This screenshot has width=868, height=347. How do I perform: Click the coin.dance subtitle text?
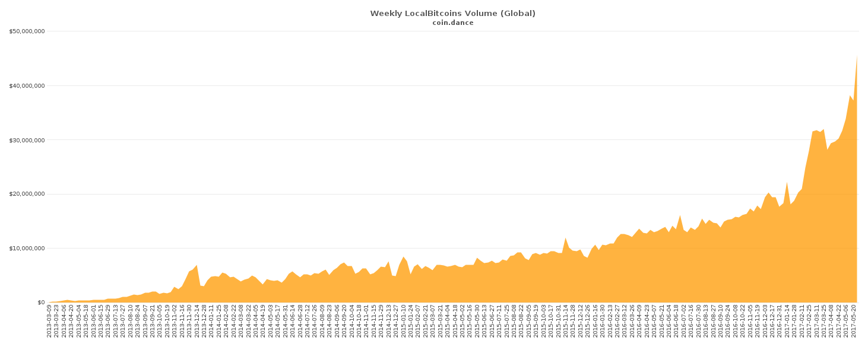point(452,23)
